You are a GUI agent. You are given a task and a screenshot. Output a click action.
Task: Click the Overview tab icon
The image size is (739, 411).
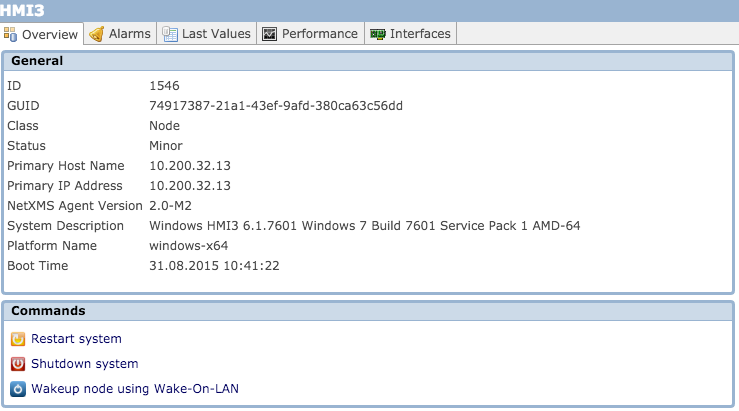pyautogui.click(x=10, y=34)
